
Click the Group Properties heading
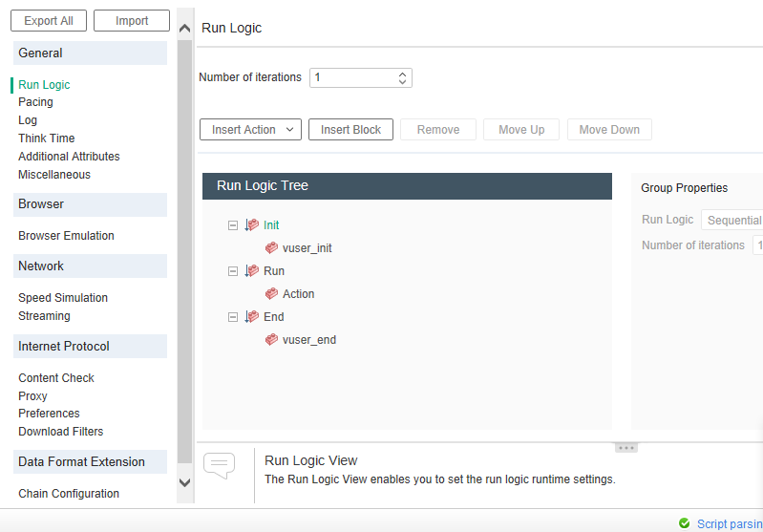(684, 188)
